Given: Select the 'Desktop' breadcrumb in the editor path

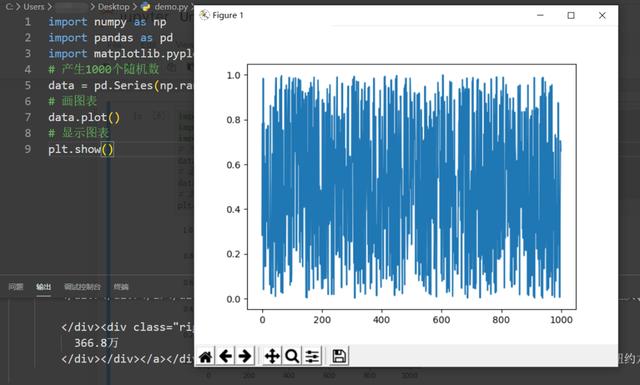Looking at the screenshot, I should [113, 7].
